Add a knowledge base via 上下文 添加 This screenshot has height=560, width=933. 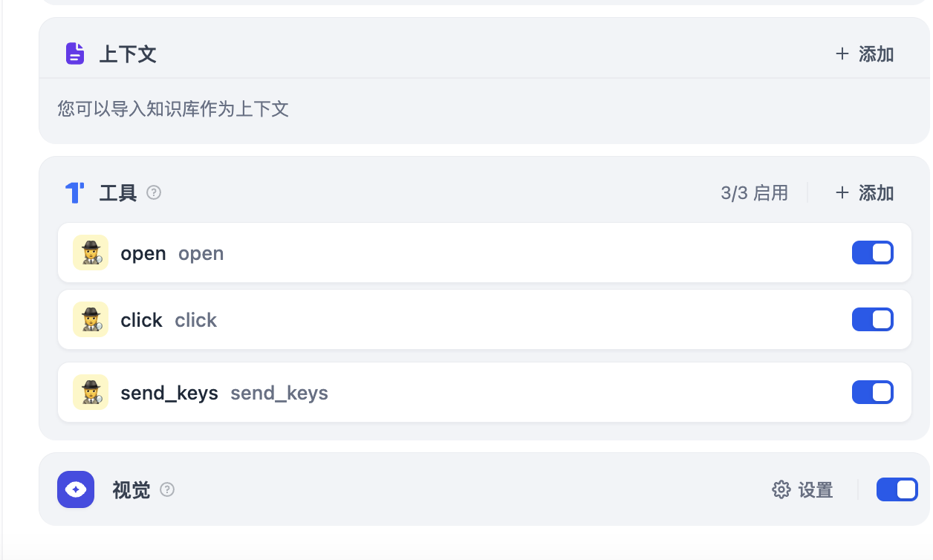[865, 54]
